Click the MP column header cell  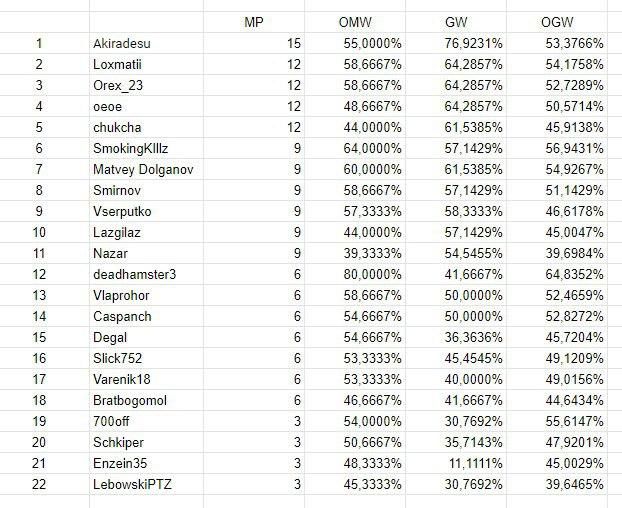point(254,22)
